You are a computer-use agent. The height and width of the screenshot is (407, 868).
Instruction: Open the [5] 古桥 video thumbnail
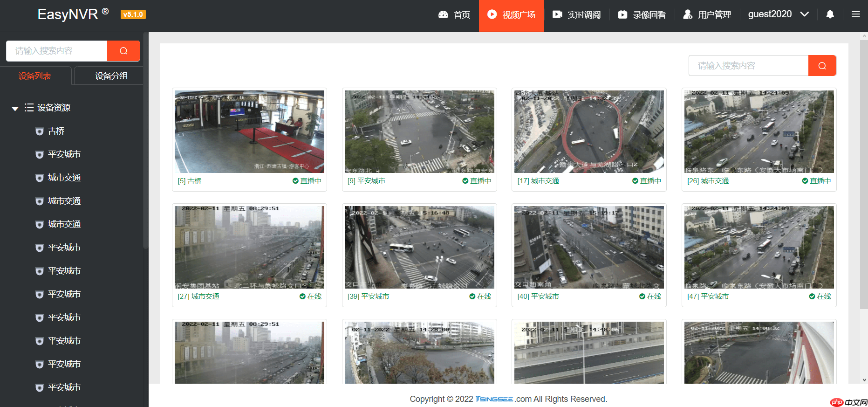click(x=249, y=131)
